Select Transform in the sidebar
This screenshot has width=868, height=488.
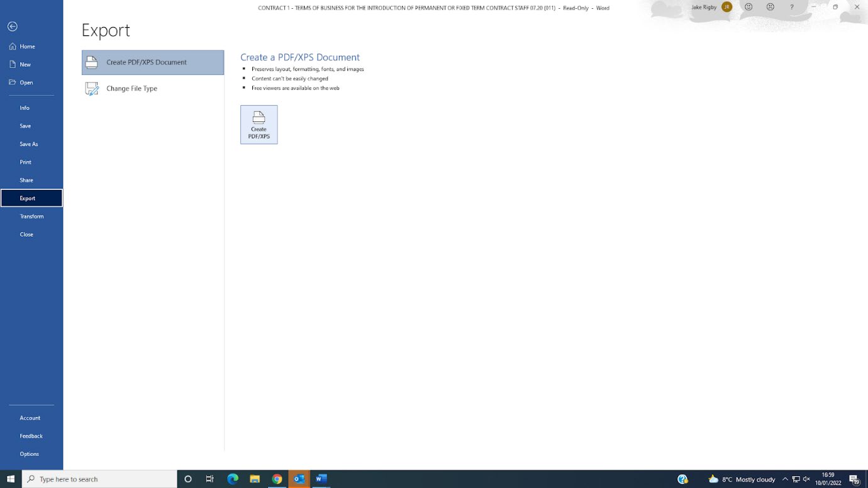(31, 216)
